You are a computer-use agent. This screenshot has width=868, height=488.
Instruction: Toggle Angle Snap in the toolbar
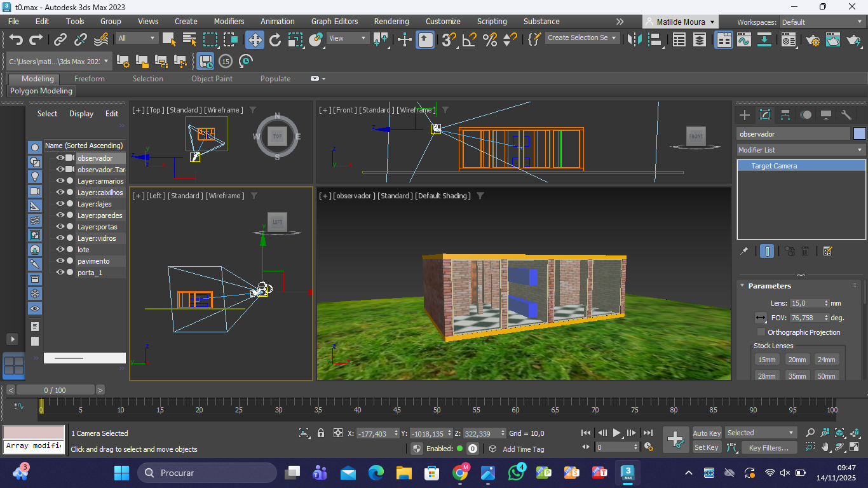(469, 40)
